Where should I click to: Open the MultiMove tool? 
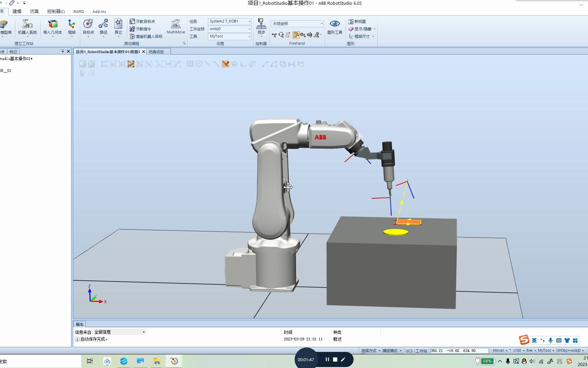tap(176, 27)
